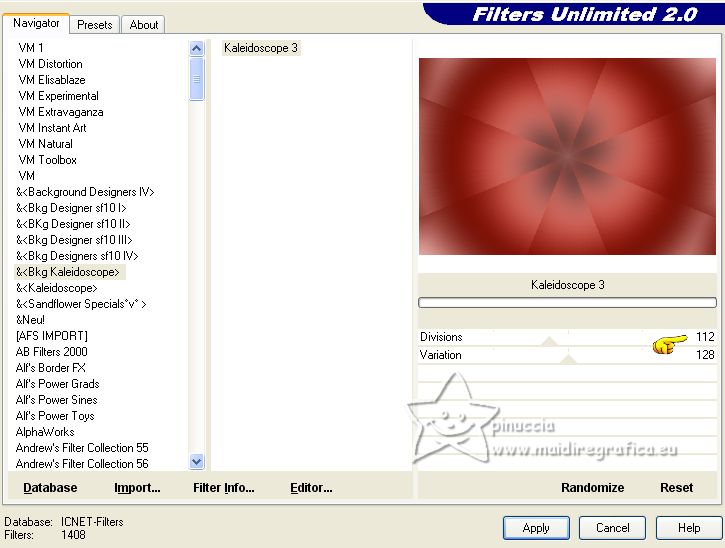The height and width of the screenshot is (548, 725).
Task: Click the filter list scrollbar thumb
Action: pyautogui.click(x=197, y=80)
